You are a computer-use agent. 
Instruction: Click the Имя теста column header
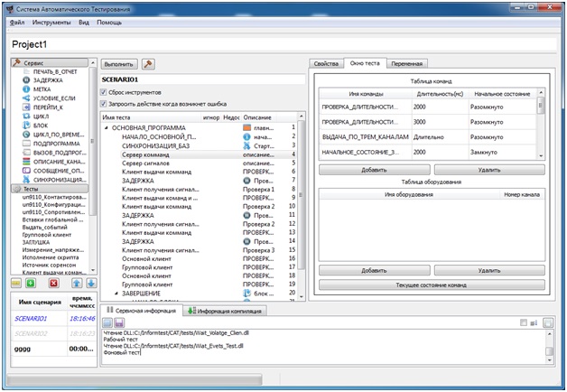[x=151, y=117]
